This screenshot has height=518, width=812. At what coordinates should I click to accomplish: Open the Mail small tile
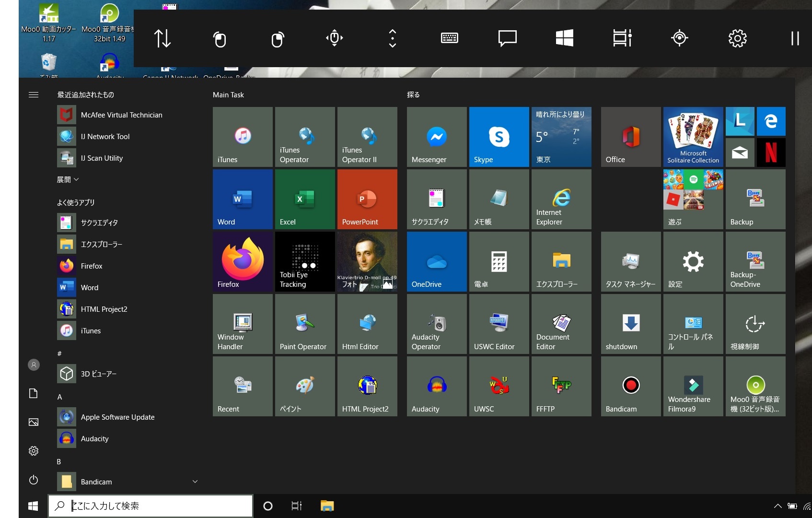pyautogui.click(x=740, y=153)
